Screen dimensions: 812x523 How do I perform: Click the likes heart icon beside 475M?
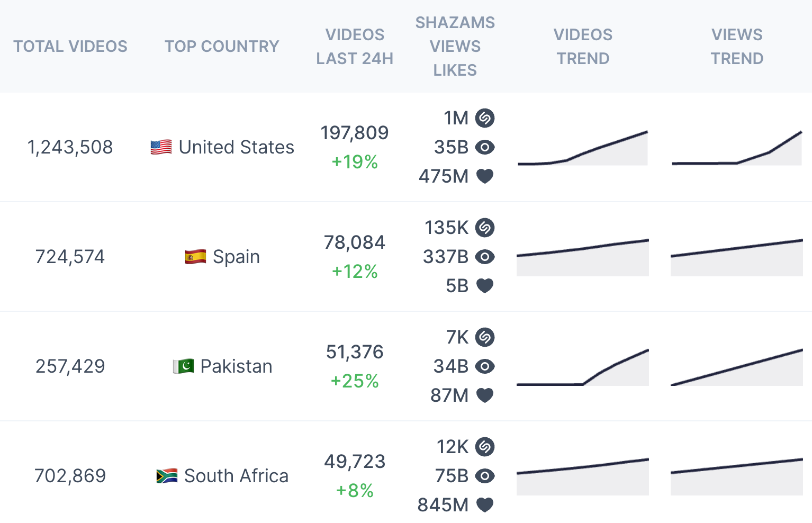(484, 176)
